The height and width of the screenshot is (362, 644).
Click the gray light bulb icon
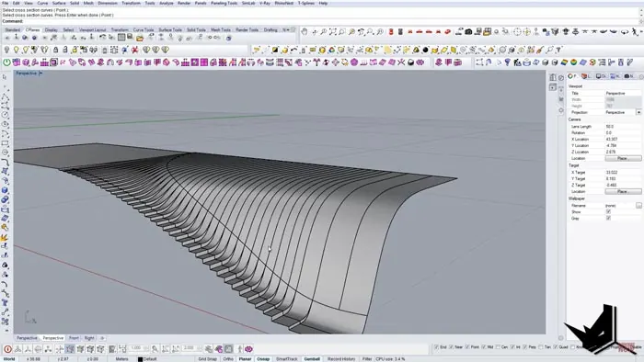tap(6, 50)
